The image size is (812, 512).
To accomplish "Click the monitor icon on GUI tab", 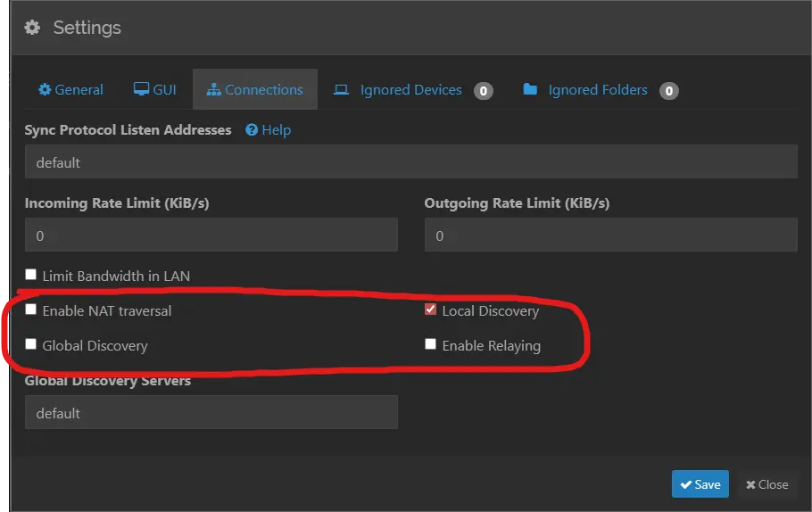I will (141, 90).
